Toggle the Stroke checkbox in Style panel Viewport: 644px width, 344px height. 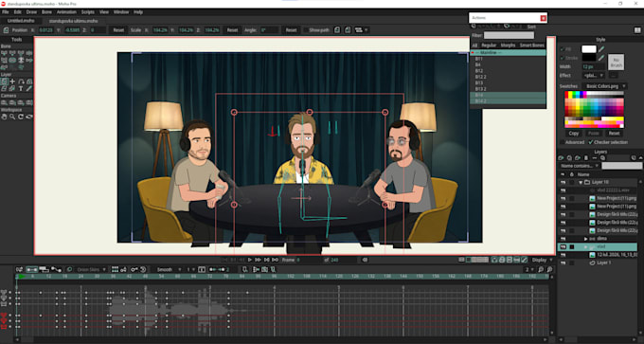pos(563,58)
